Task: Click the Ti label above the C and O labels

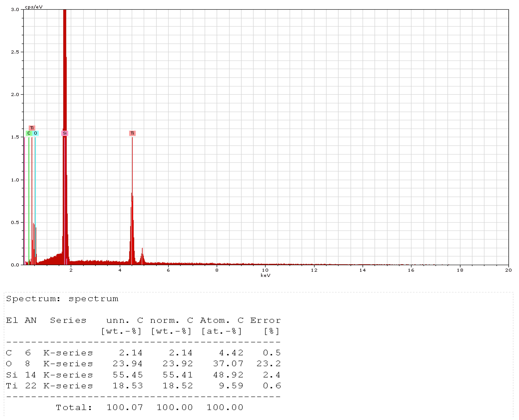Action: [x=32, y=128]
